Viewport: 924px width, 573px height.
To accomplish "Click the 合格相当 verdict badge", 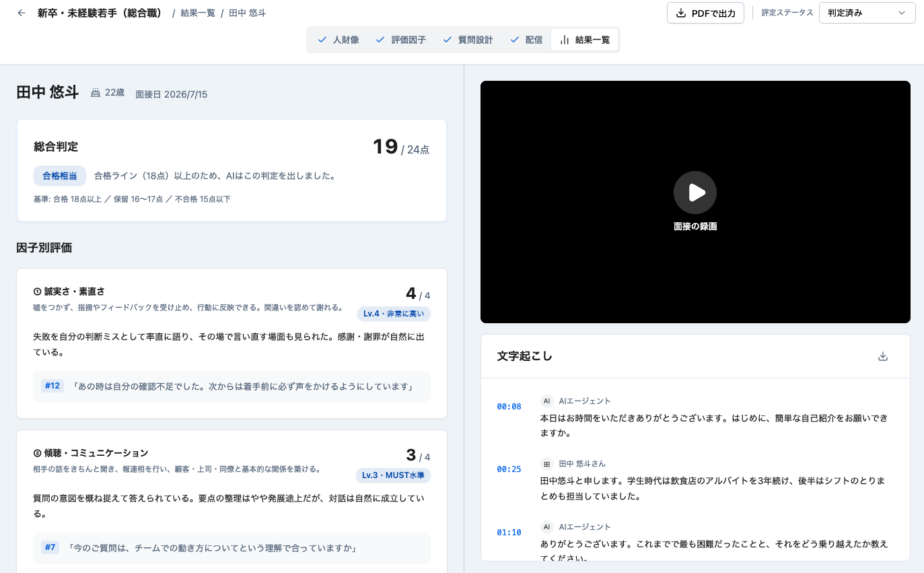I will (60, 176).
